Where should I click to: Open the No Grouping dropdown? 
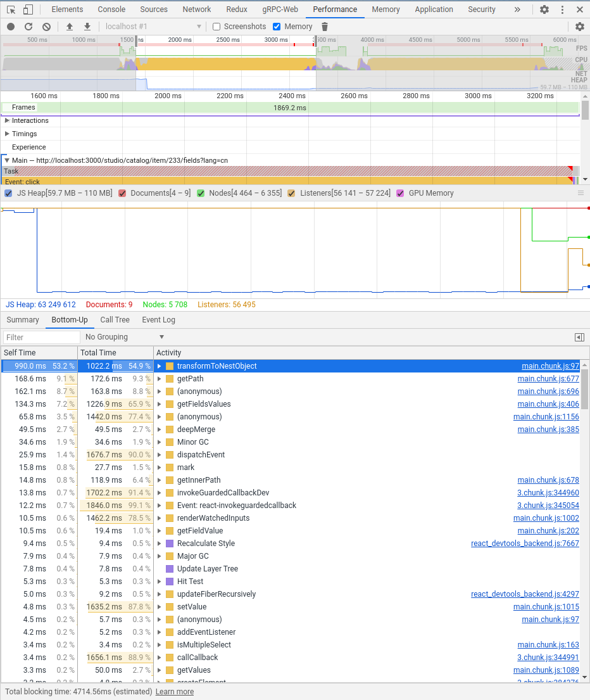pyautogui.click(x=125, y=337)
